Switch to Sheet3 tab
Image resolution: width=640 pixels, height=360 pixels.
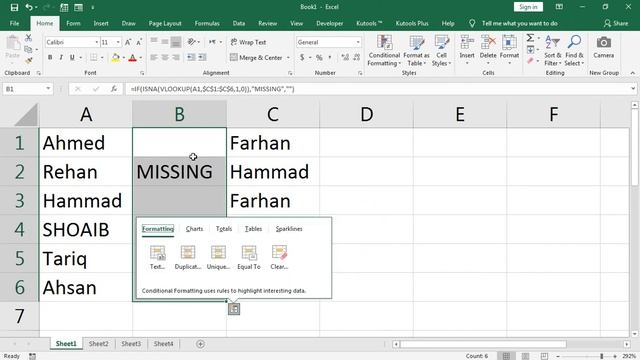click(x=131, y=344)
